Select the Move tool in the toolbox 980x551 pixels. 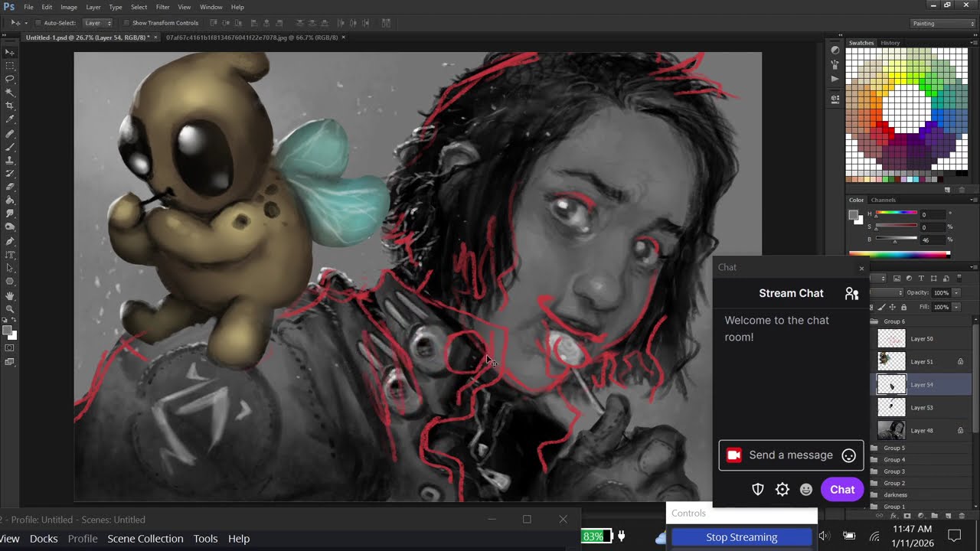[10, 52]
